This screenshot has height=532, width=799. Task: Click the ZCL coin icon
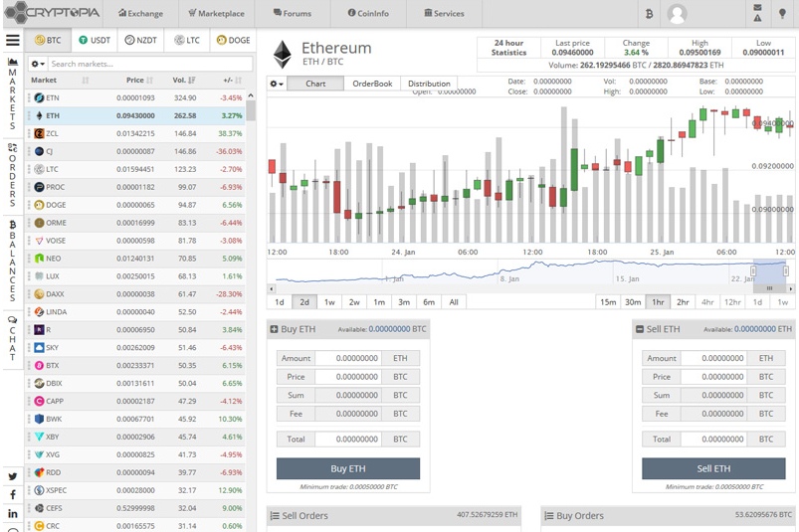39,133
